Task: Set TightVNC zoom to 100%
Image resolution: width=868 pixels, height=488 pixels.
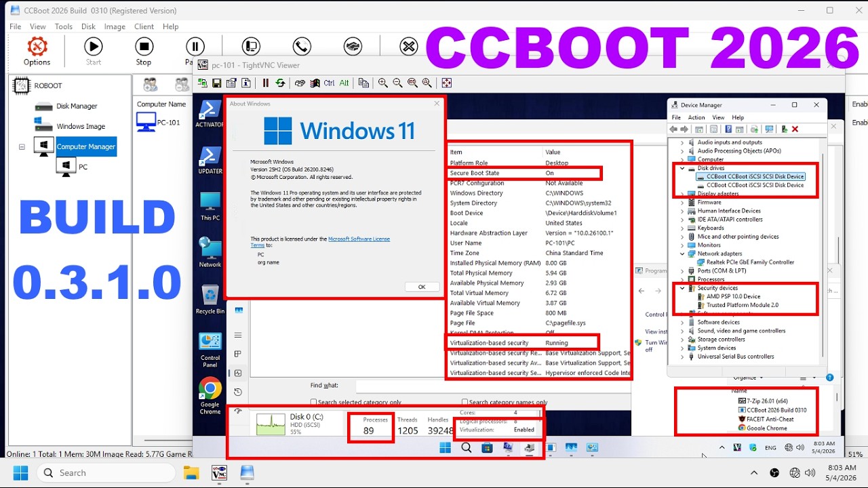Action: pos(412,83)
